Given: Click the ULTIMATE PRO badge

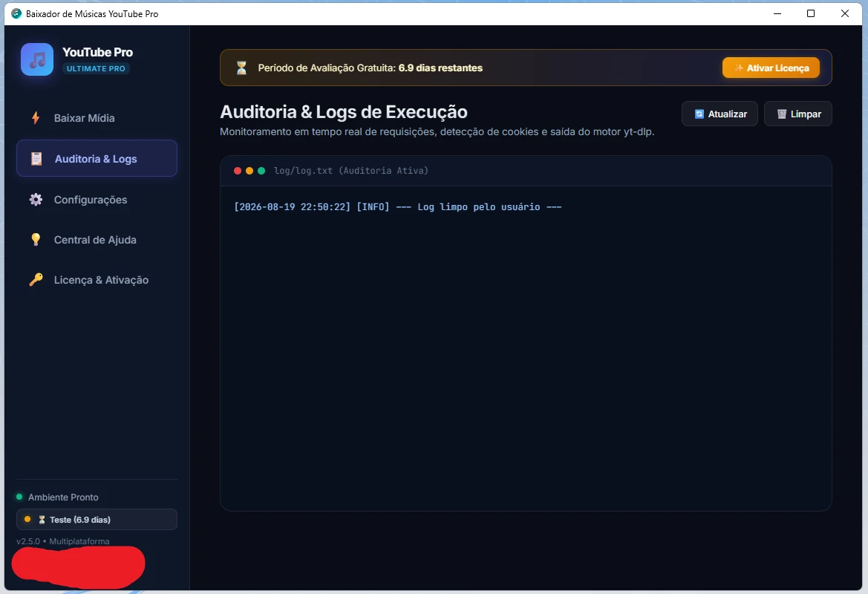Looking at the screenshot, I should (x=96, y=68).
